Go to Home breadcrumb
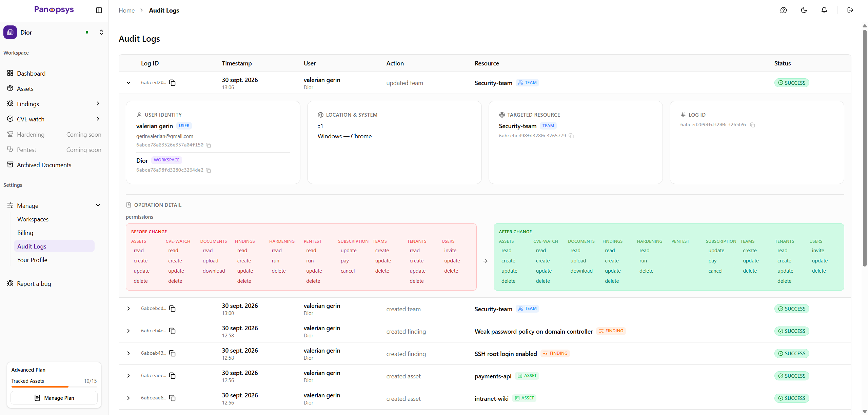The image size is (868, 415). (x=126, y=10)
